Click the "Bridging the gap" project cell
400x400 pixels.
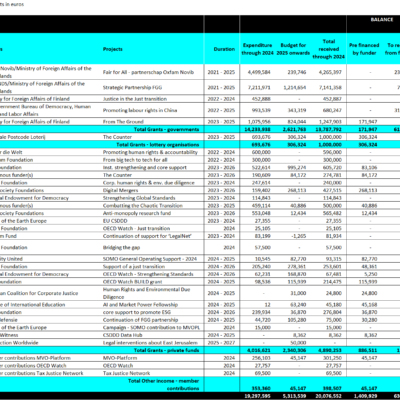click(121, 247)
